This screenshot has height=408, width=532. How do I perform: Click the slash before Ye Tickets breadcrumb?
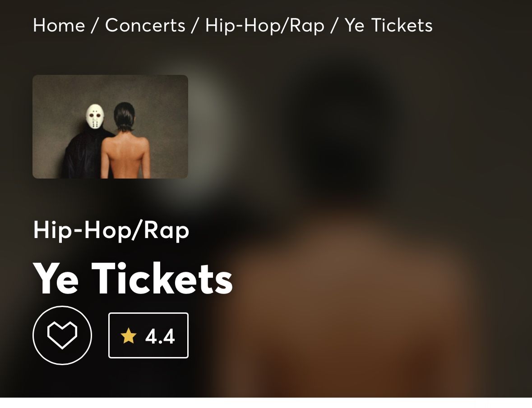(334, 26)
